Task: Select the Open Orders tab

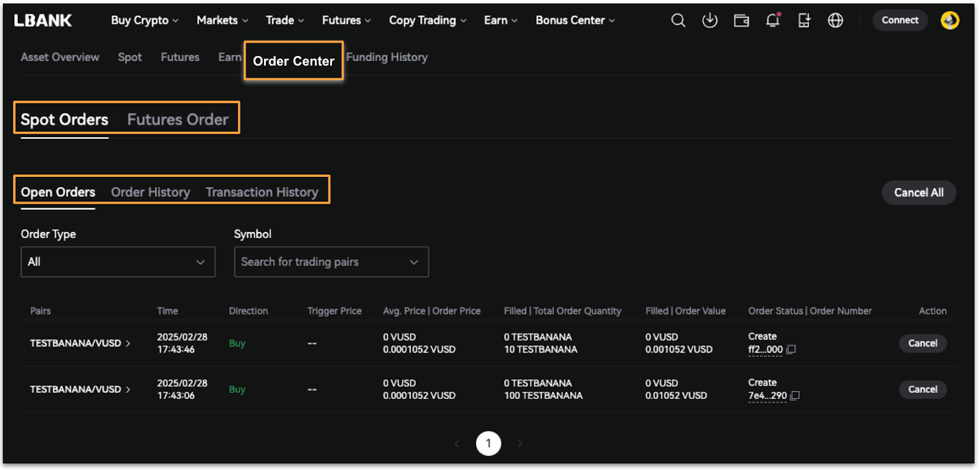Action: (58, 192)
